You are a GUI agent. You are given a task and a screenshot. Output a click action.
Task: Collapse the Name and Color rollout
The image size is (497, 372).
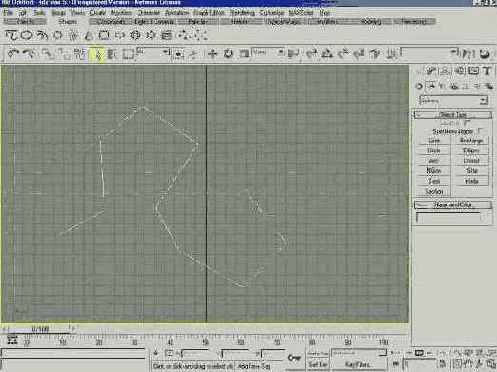453,205
